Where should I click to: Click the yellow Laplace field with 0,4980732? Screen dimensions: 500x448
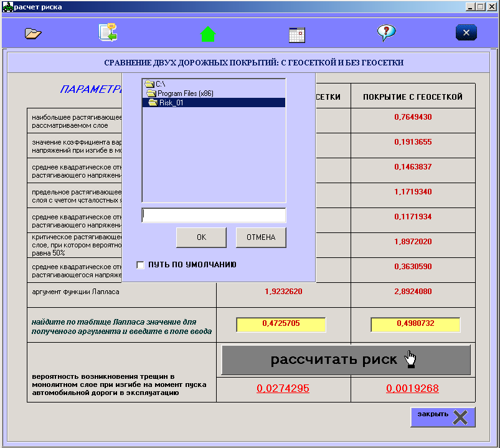click(415, 325)
